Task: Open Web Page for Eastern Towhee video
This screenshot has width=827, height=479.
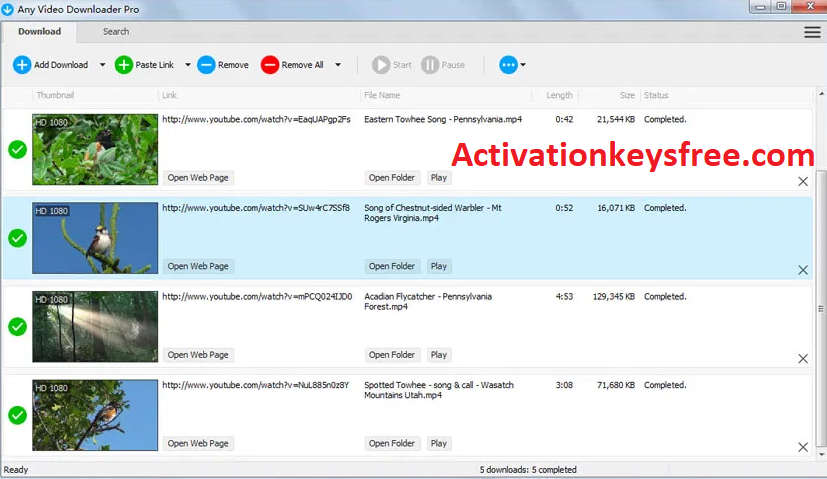Action: (198, 178)
